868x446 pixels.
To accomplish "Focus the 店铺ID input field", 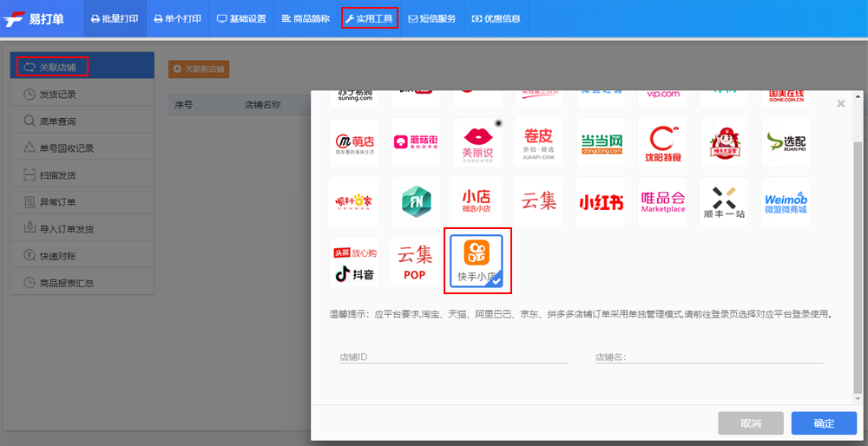I will (454, 357).
